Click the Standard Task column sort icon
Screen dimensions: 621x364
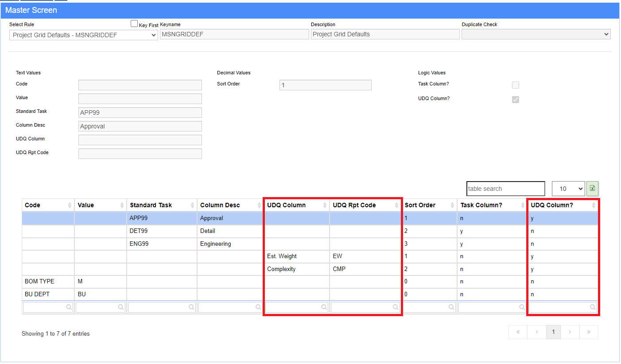[x=192, y=205]
